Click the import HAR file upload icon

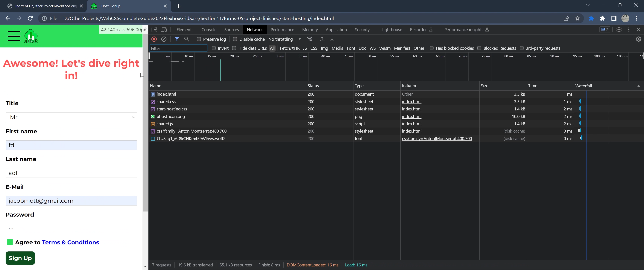point(322,39)
